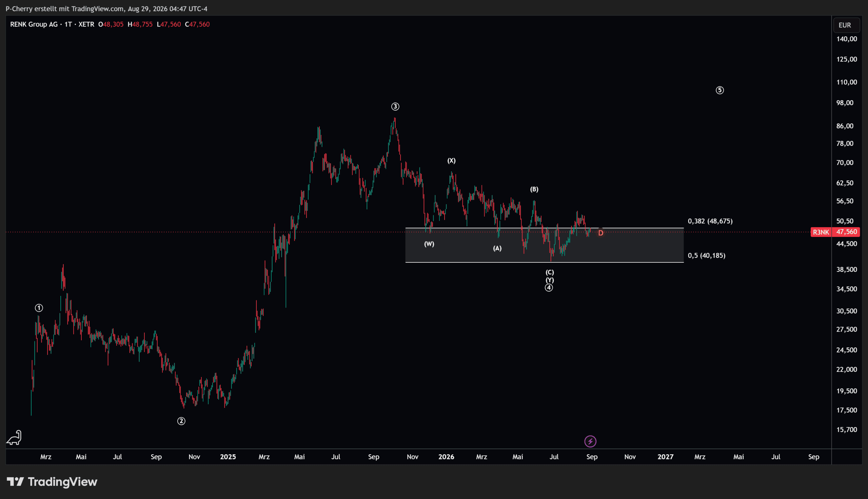
Task: Click the 30,500 price axis label
Action: (847, 311)
